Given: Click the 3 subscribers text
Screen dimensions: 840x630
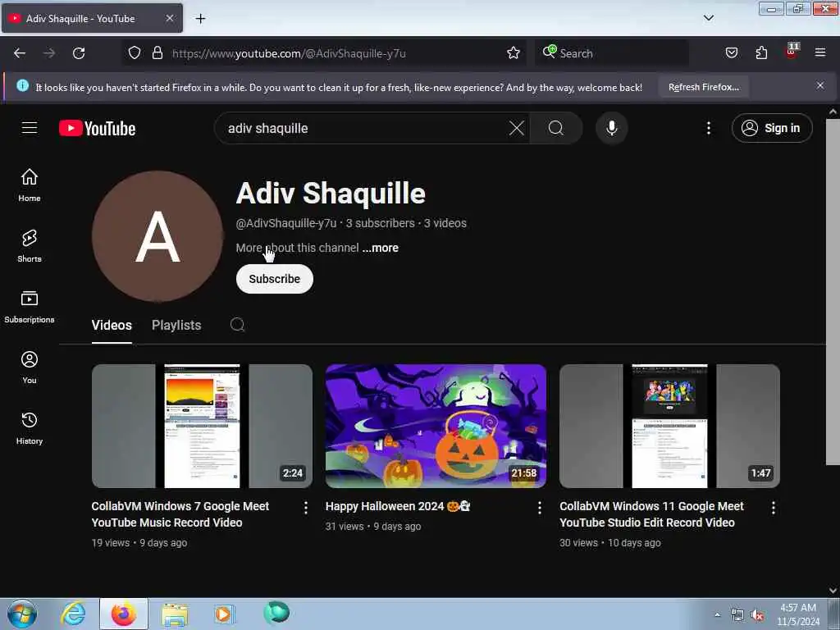Looking at the screenshot, I should coord(380,223).
